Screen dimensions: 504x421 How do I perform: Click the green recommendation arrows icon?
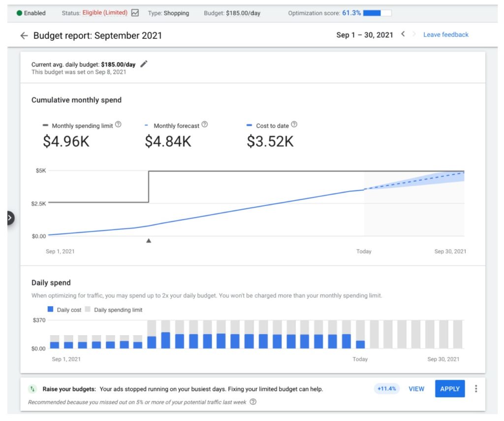[32, 389]
